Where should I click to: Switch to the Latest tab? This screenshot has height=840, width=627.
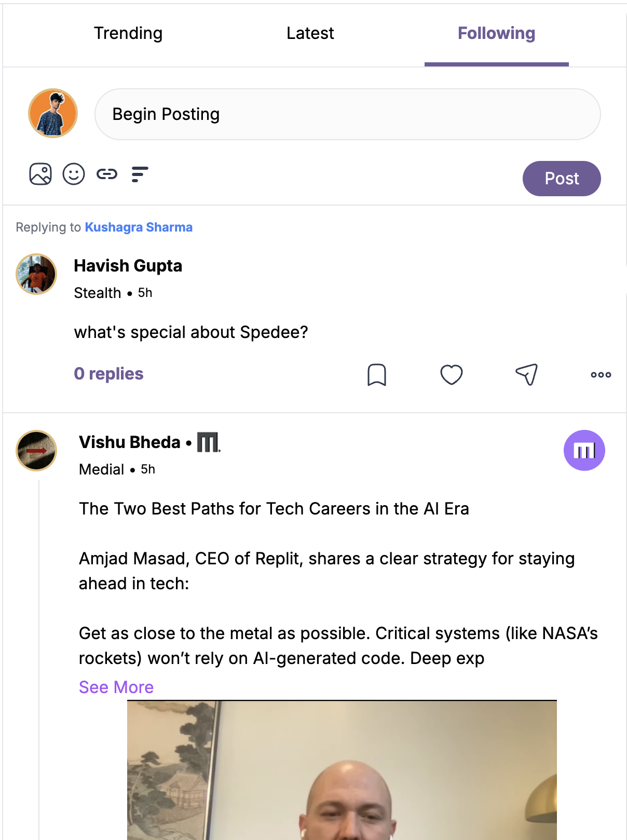click(310, 34)
